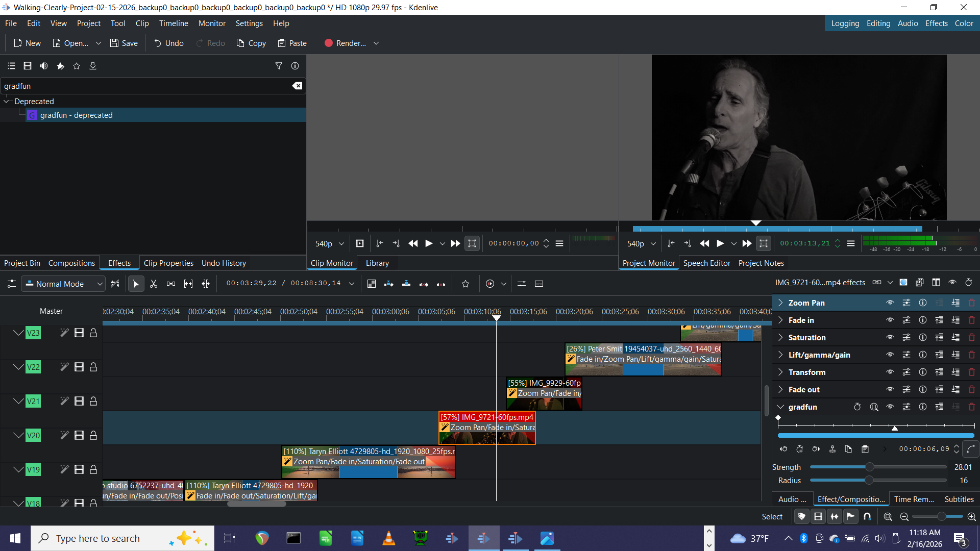Switch to Clip Properties tab
Screen dimensions: 980x551
point(168,263)
